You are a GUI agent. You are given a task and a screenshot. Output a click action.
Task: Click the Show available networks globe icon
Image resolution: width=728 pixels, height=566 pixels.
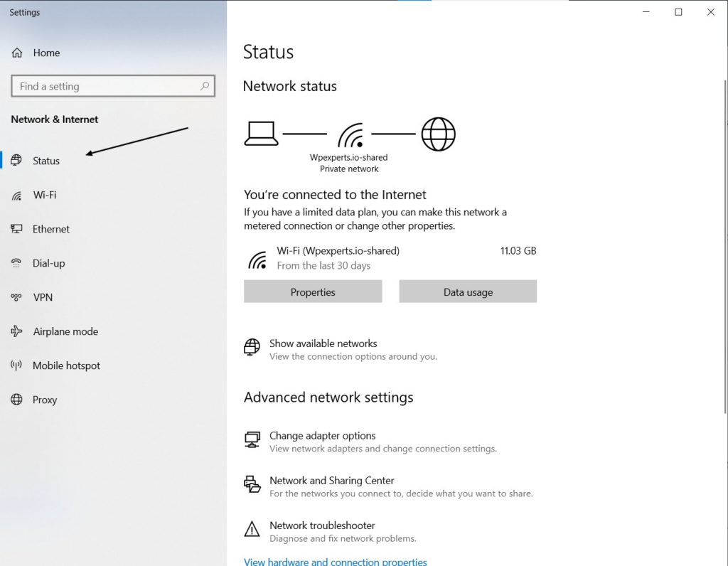tap(252, 348)
